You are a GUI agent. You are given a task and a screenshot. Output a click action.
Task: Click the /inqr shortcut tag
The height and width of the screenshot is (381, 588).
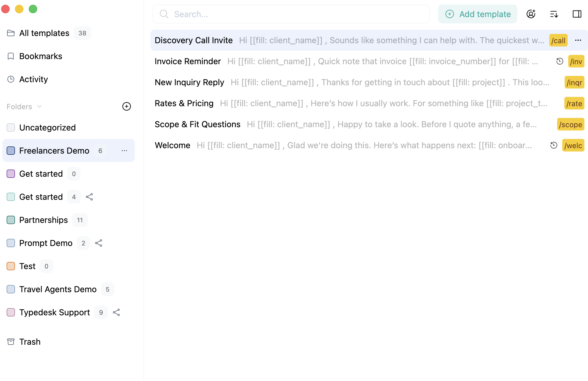(x=574, y=82)
